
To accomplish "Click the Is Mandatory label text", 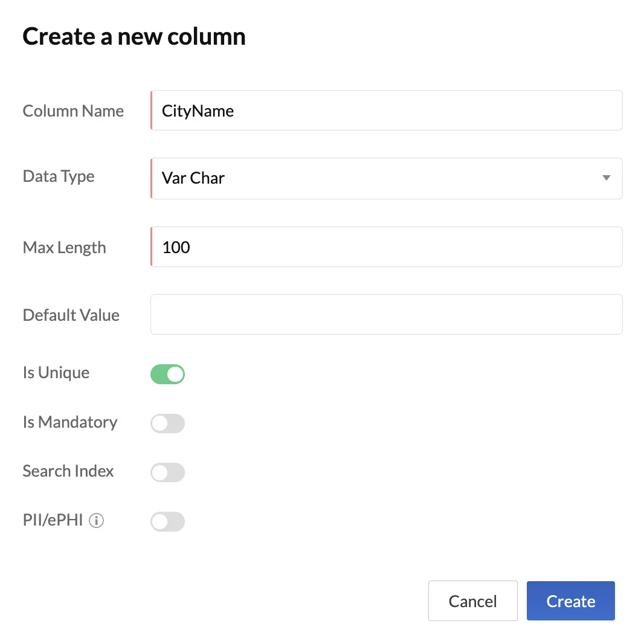I will pyautogui.click(x=70, y=422).
